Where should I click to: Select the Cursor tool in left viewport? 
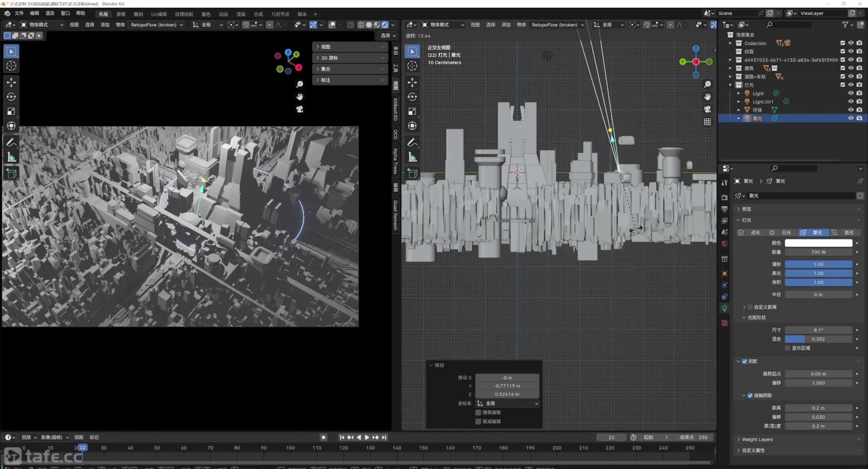(11, 66)
